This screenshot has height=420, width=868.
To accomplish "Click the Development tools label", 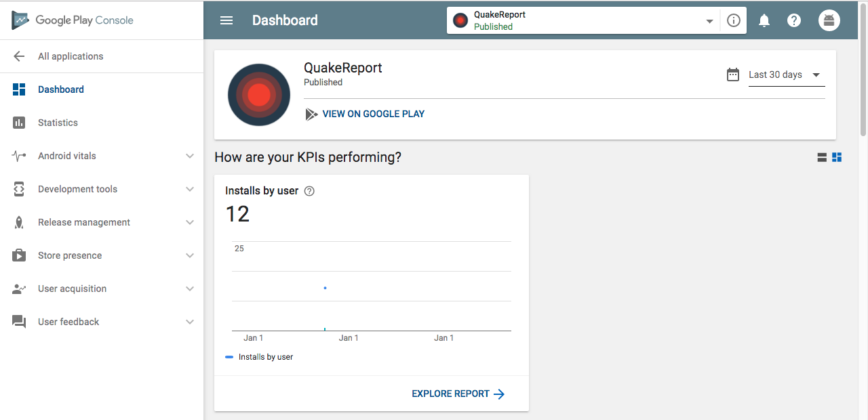I will 77,189.
